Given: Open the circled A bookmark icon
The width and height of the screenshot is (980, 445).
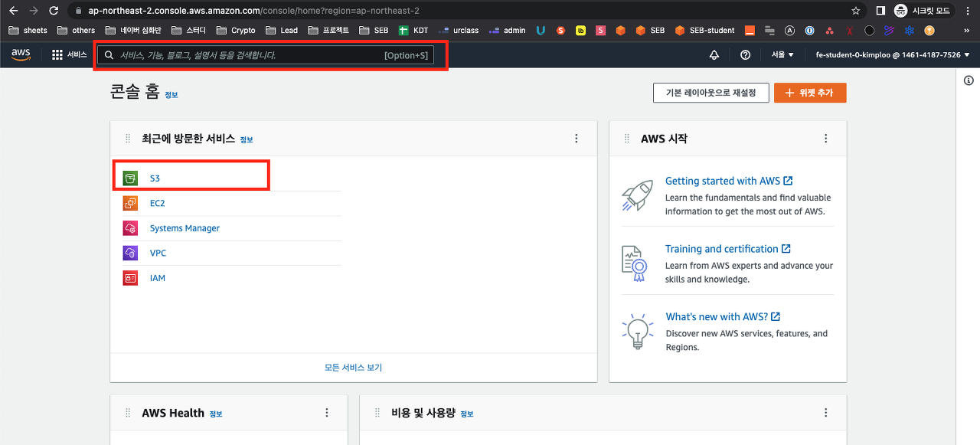Looking at the screenshot, I should pos(790,31).
